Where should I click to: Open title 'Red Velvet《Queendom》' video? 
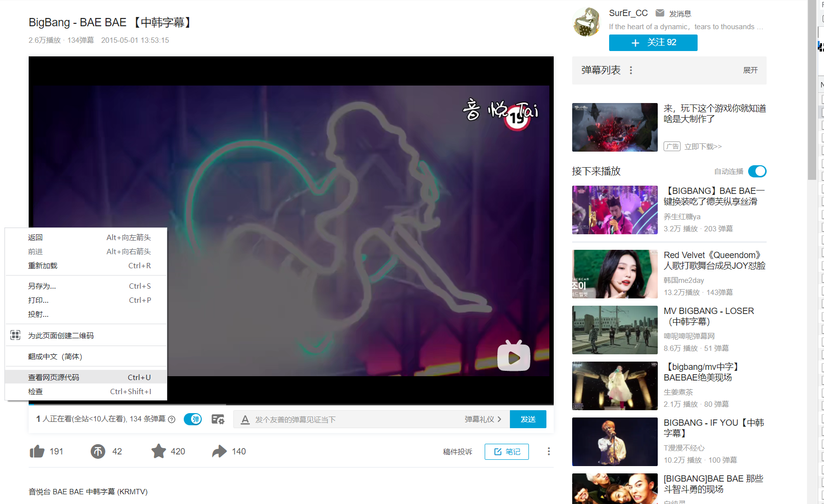[715, 261]
